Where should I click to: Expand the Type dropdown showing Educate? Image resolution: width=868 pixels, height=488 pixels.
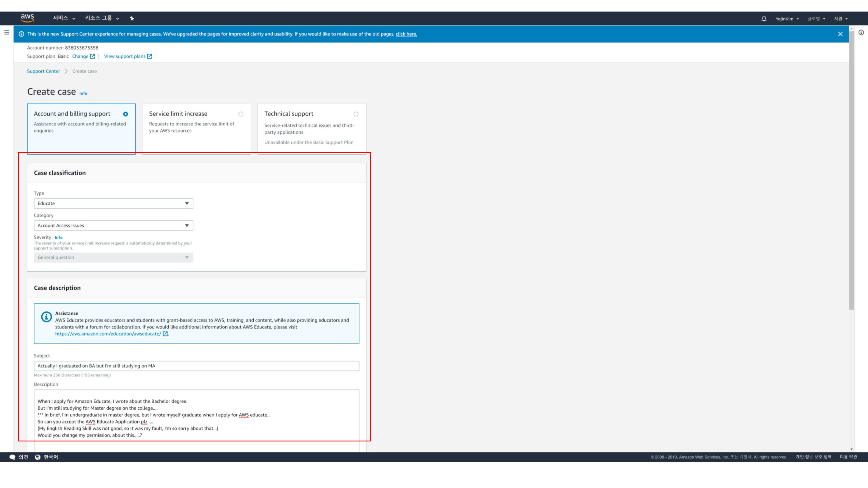click(113, 203)
